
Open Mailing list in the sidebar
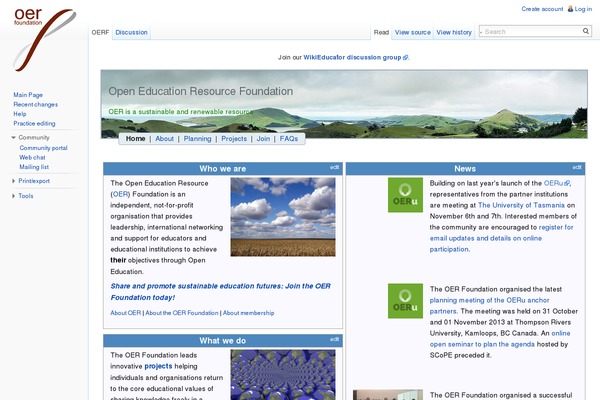click(x=34, y=167)
